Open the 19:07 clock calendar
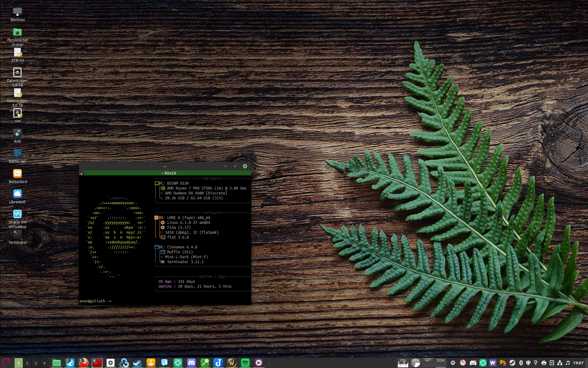Screen dimensions: 588x368 click(x=579, y=363)
